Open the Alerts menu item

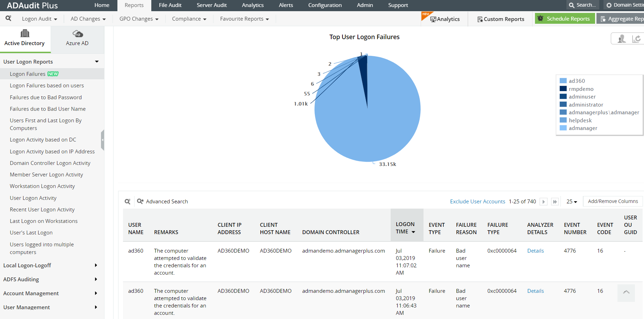(286, 5)
